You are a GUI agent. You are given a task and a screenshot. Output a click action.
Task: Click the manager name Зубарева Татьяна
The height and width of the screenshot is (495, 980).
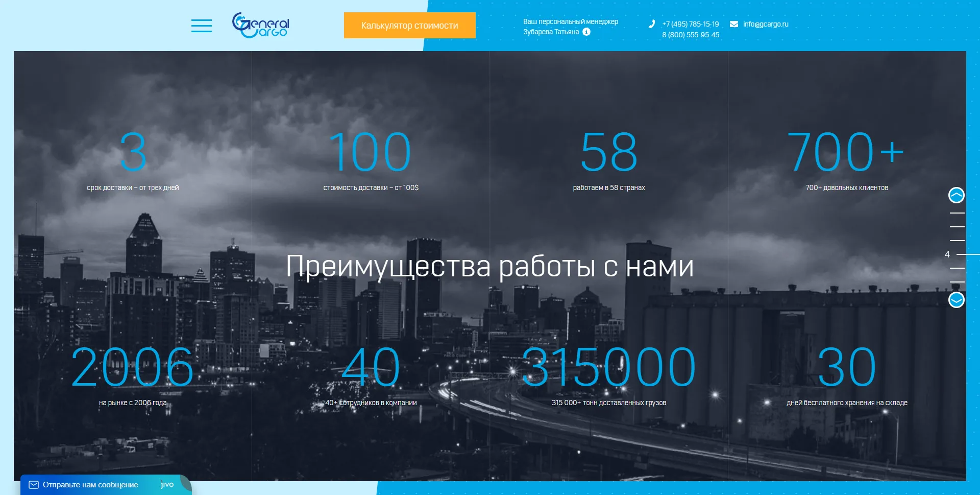(x=551, y=32)
